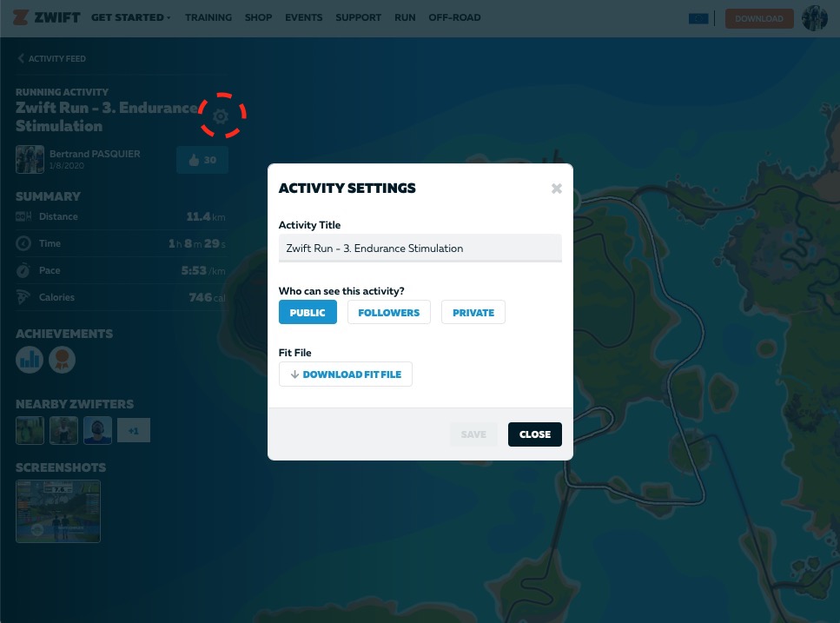Click the Pace stopwatch icon
The height and width of the screenshot is (623, 840).
pos(23,270)
